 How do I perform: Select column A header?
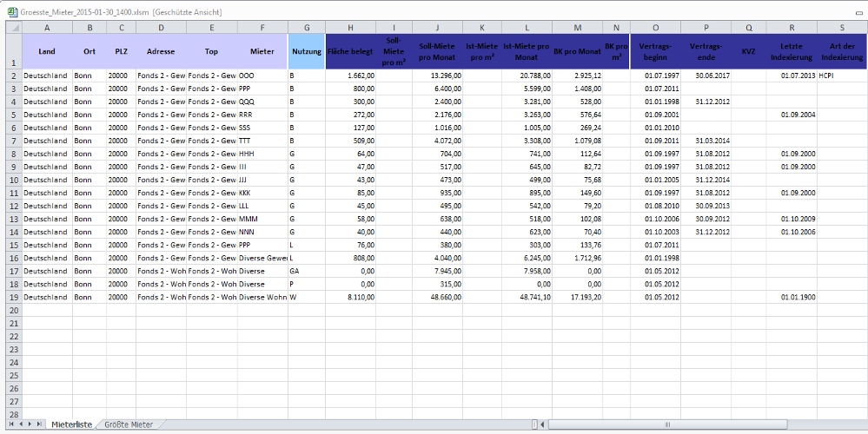click(x=47, y=28)
